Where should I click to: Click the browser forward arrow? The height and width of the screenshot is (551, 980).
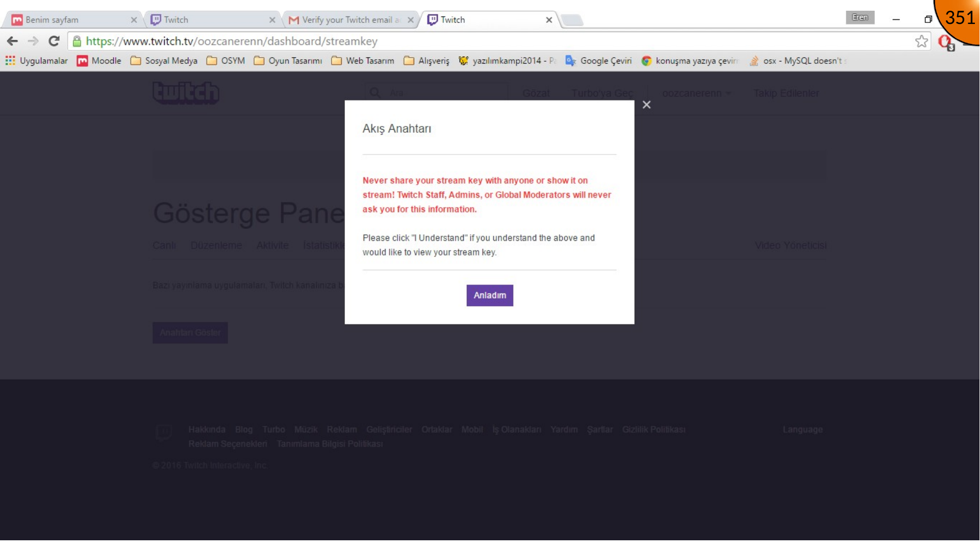pos(33,41)
